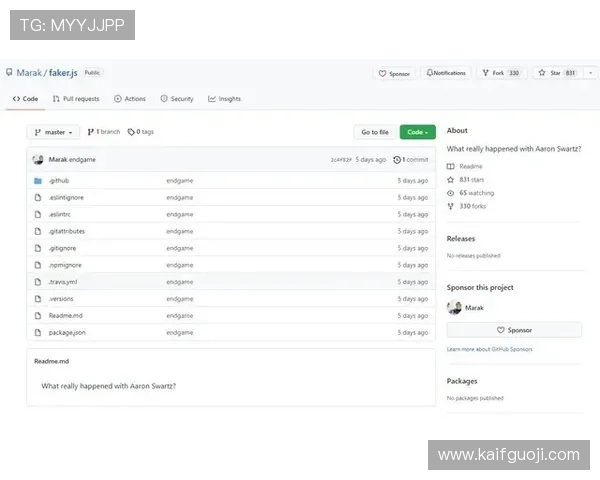View the 0 tags link
600x480 pixels.
(x=141, y=132)
